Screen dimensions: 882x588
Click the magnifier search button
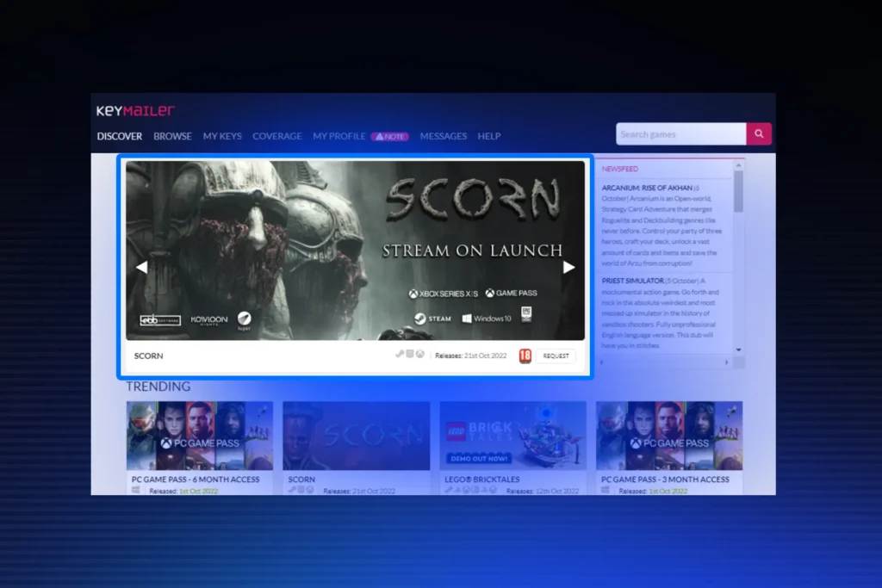point(759,133)
